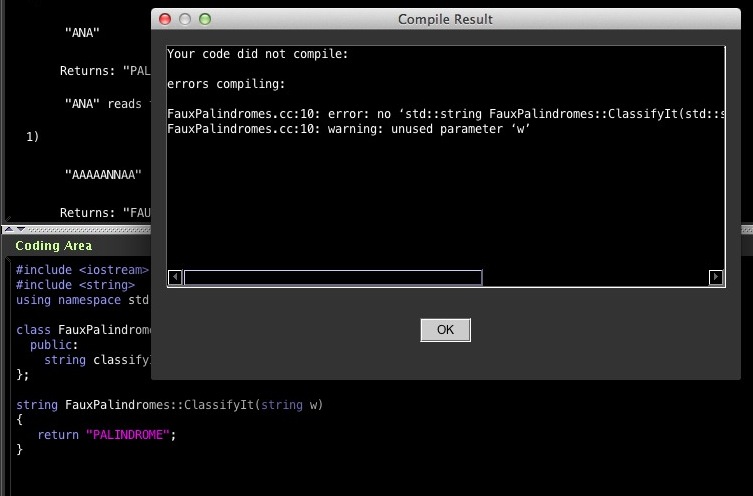Collapse split pane upward with up arrow
The width and height of the screenshot is (753, 496).
(7, 229)
